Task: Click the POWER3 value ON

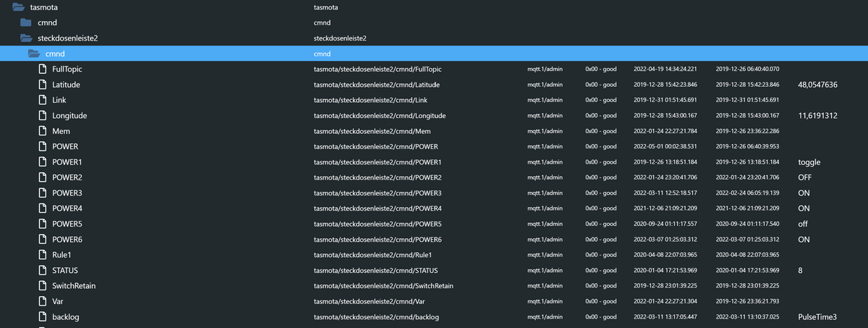Action: [804, 193]
